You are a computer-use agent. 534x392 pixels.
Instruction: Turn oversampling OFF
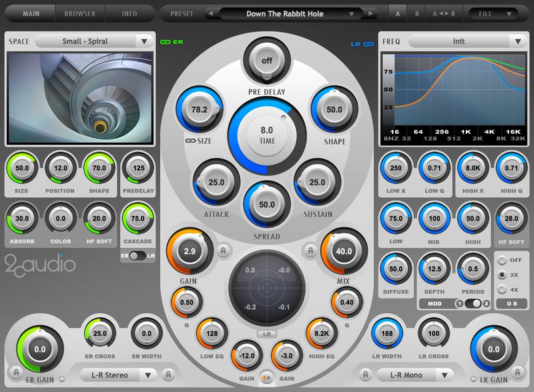pos(502,260)
